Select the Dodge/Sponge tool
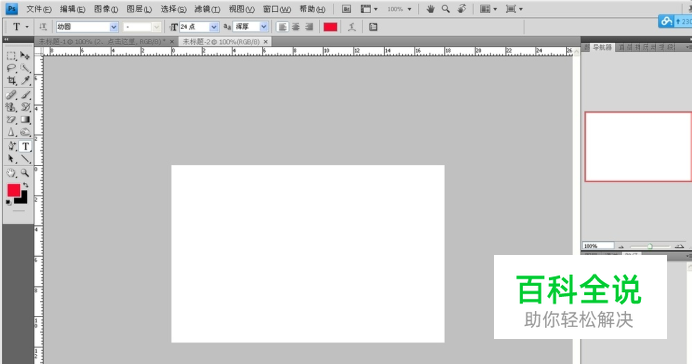Viewport: 692px width, 364px height. point(25,132)
